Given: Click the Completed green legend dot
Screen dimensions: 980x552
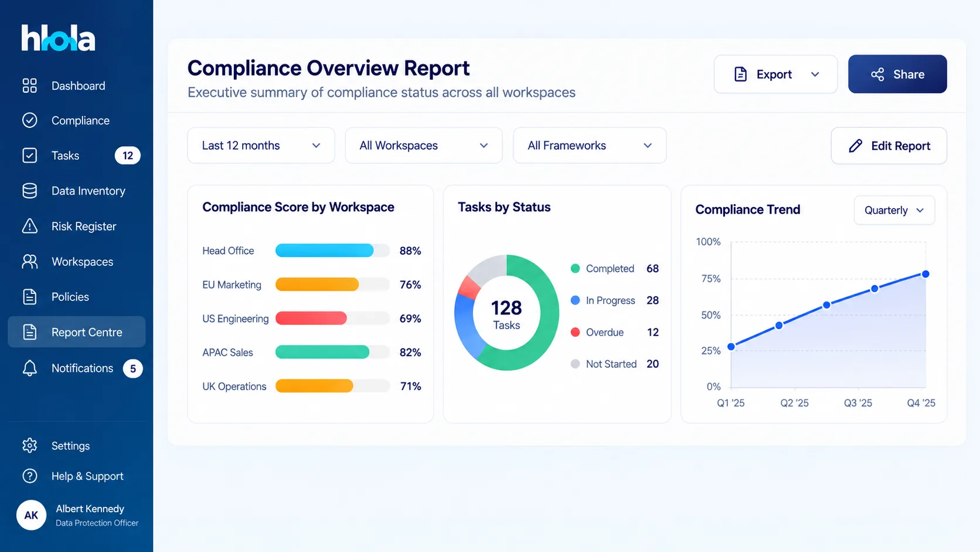Looking at the screenshot, I should click(x=575, y=269).
